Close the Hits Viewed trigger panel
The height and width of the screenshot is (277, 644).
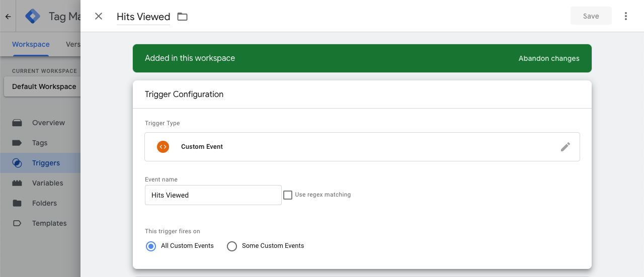pos(99,16)
